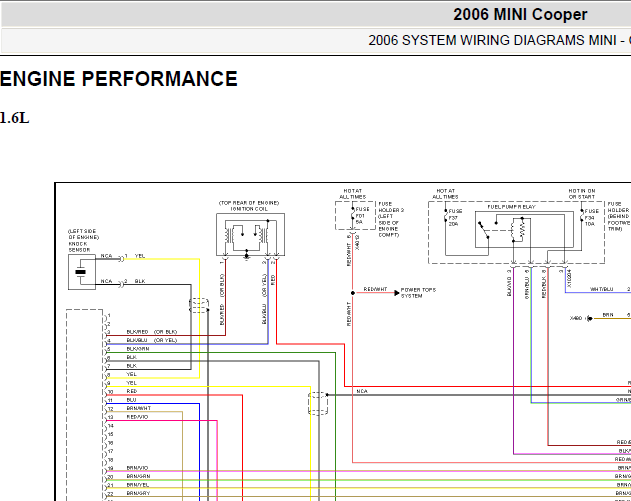Select the 'ENGINE PERFORMANCE' heading
Viewport: 631px width, 501px height.
point(119,79)
